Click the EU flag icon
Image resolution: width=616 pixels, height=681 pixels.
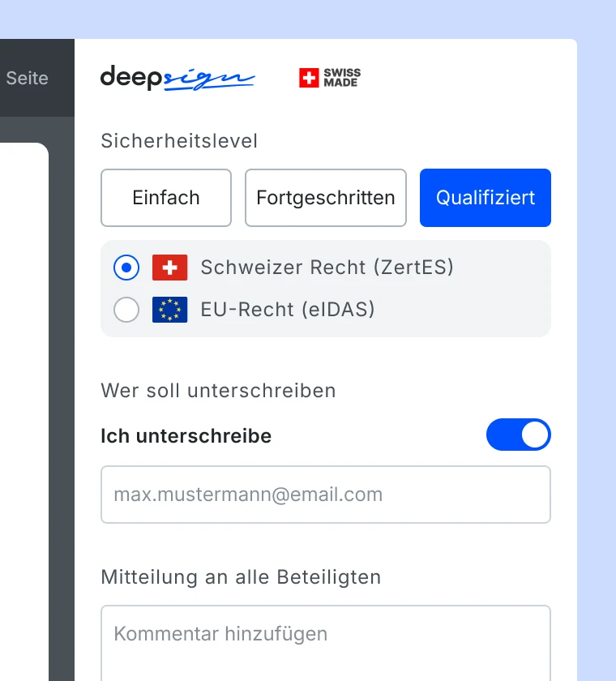(169, 310)
